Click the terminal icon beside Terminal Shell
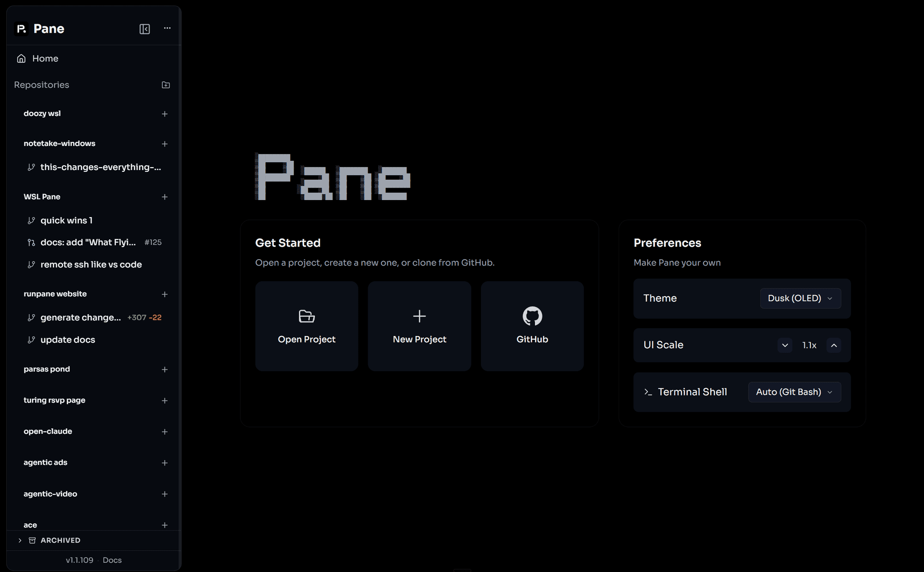Viewport: 924px width, 572px height. click(x=647, y=392)
